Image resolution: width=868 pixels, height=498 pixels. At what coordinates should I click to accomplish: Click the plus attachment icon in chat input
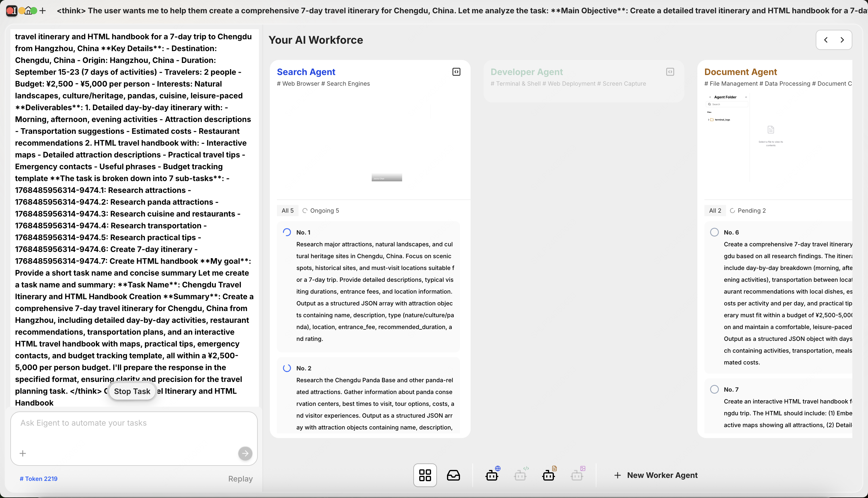[23, 453]
